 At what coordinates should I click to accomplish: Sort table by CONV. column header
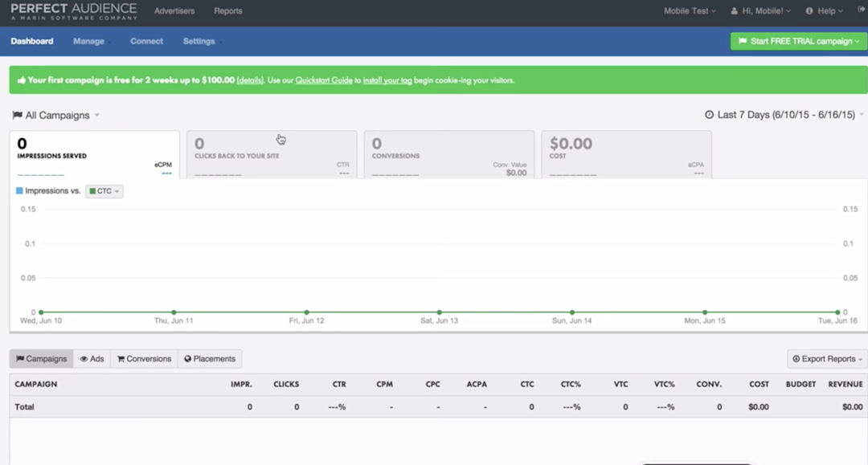point(709,384)
